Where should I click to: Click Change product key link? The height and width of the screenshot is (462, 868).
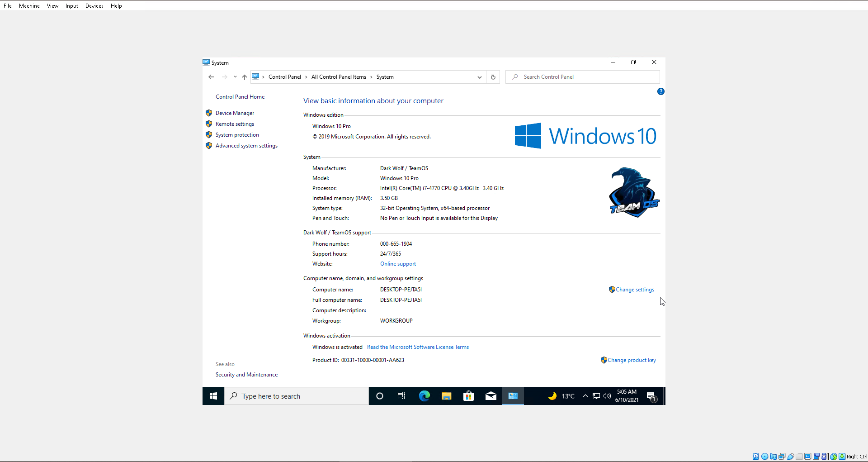pos(632,360)
